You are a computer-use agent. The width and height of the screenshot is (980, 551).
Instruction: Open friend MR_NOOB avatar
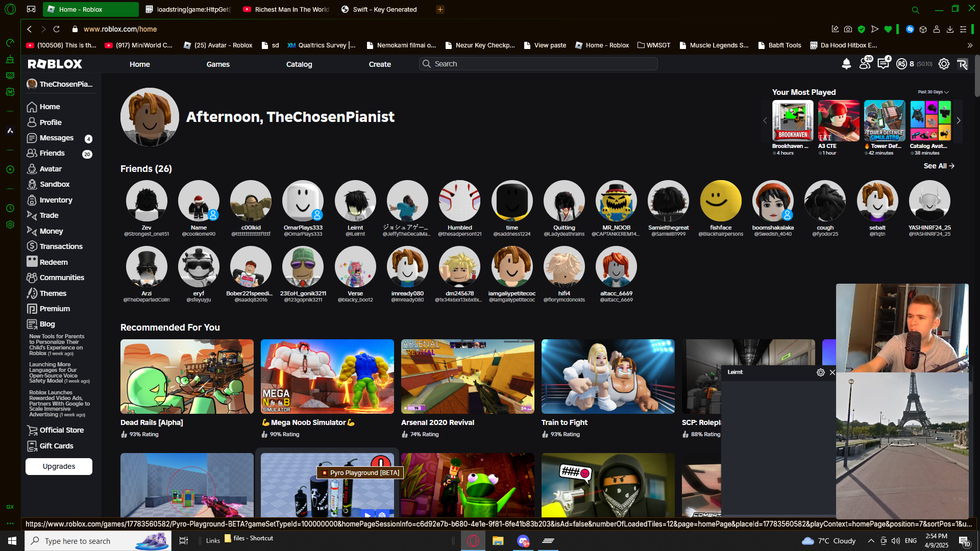coord(616,201)
